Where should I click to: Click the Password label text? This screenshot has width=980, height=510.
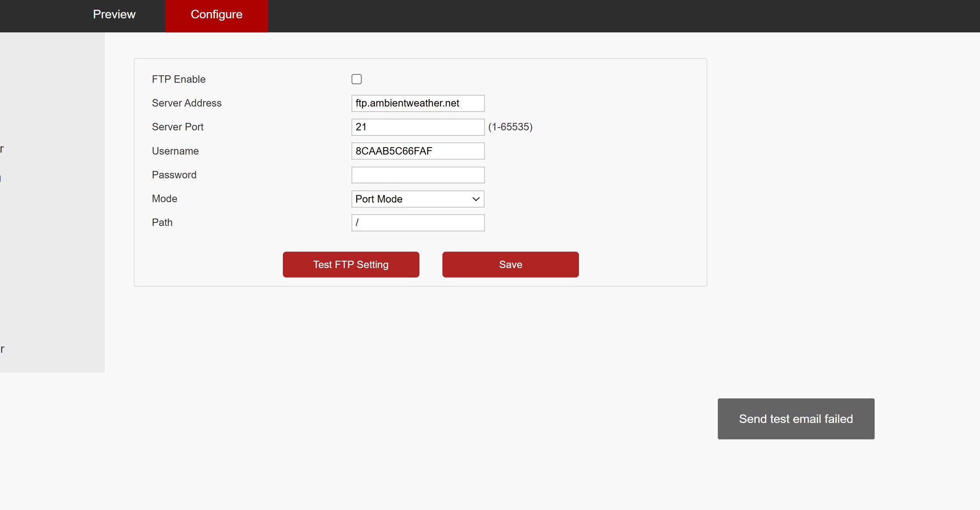coord(174,175)
